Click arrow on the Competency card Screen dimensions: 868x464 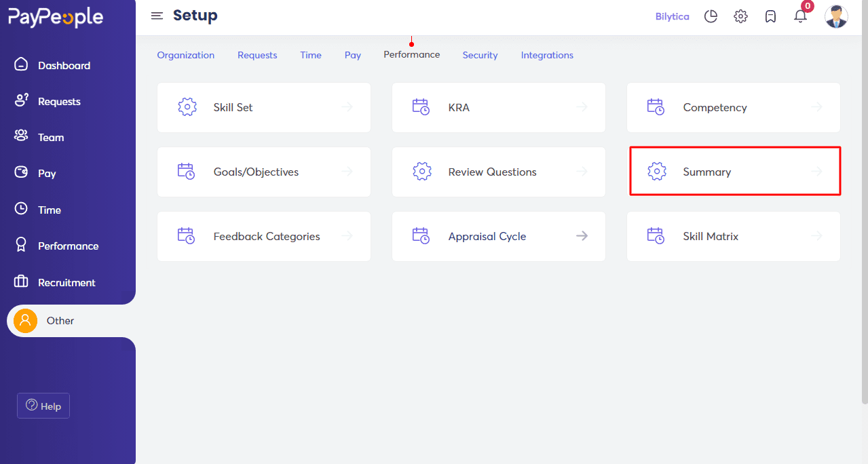point(817,107)
